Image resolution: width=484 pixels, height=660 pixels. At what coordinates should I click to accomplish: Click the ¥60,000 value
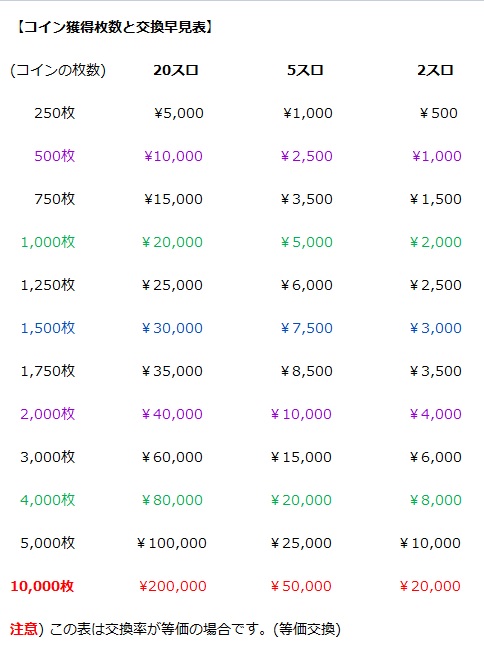point(172,457)
